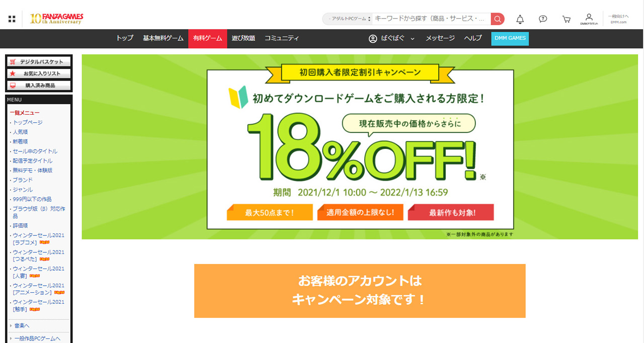The image size is (644, 343).
Task: Open the デジタルバスケット cart button
Action: pyautogui.click(x=39, y=62)
